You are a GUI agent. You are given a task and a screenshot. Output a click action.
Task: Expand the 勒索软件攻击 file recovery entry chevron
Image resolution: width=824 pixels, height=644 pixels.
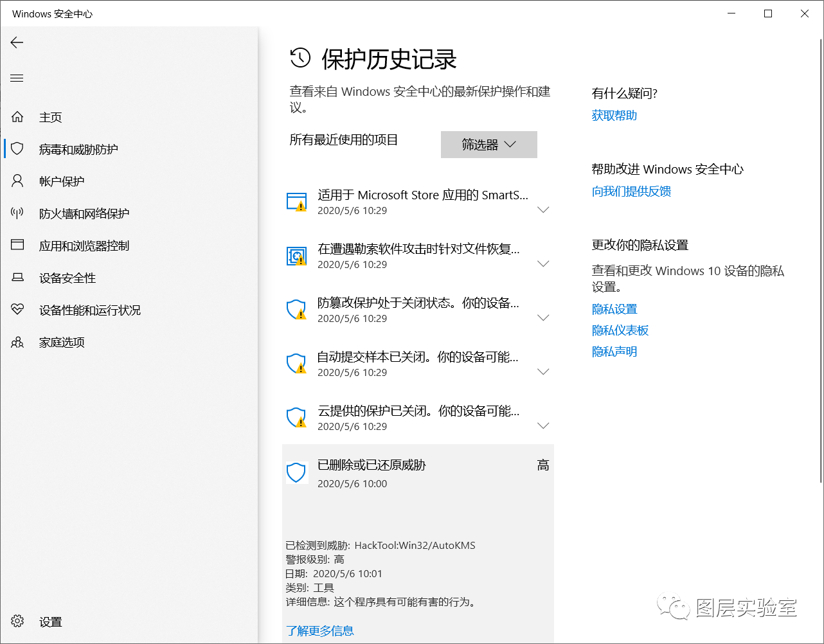(x=543, y=264)
